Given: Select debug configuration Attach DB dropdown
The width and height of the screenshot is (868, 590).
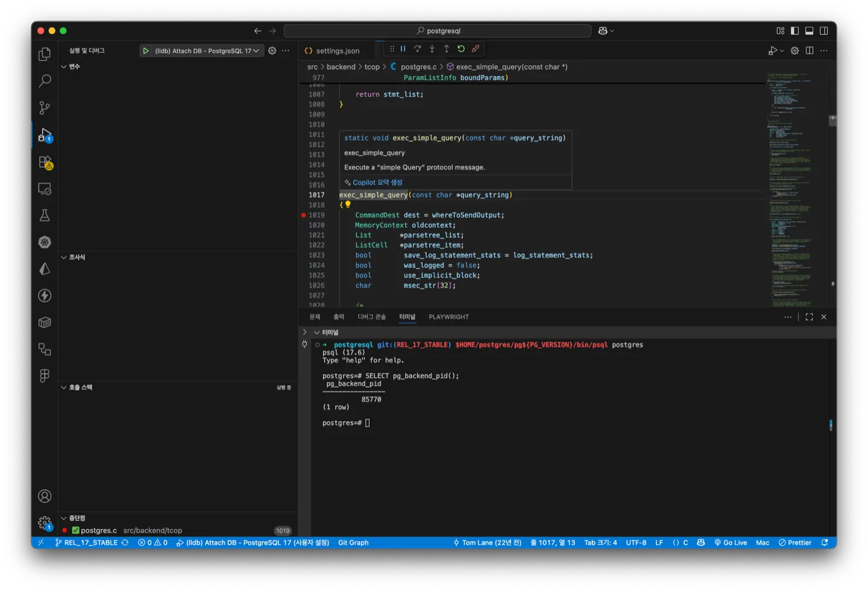Looking at the screenshot, I should click(207, 51).
